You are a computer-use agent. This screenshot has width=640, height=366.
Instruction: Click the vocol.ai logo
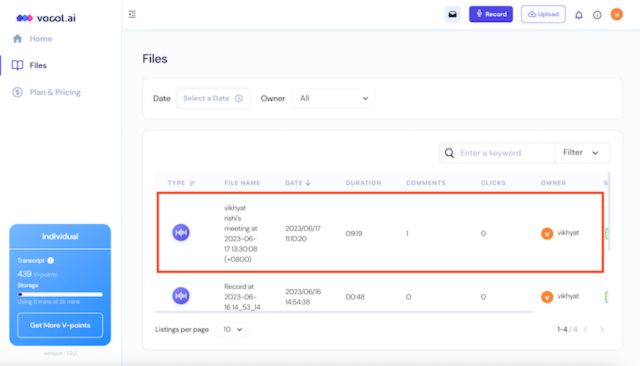pos(46,18)
